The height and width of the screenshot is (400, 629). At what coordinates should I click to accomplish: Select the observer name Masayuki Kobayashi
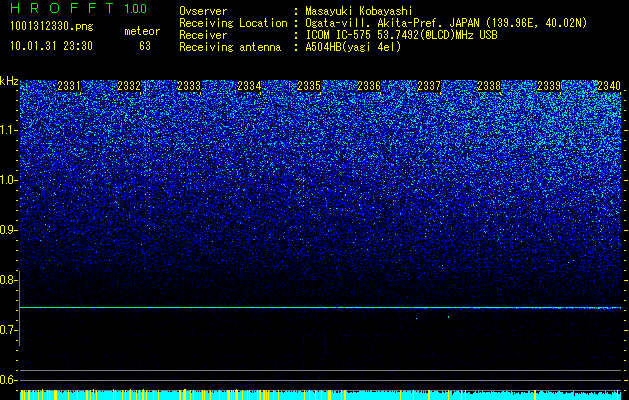pyautogui.click(x=359, y=11)
